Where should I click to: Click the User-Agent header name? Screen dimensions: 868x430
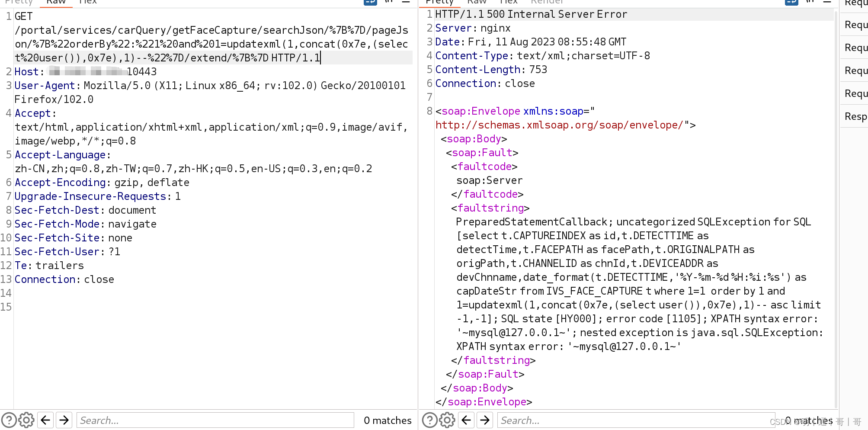[45, 86]
